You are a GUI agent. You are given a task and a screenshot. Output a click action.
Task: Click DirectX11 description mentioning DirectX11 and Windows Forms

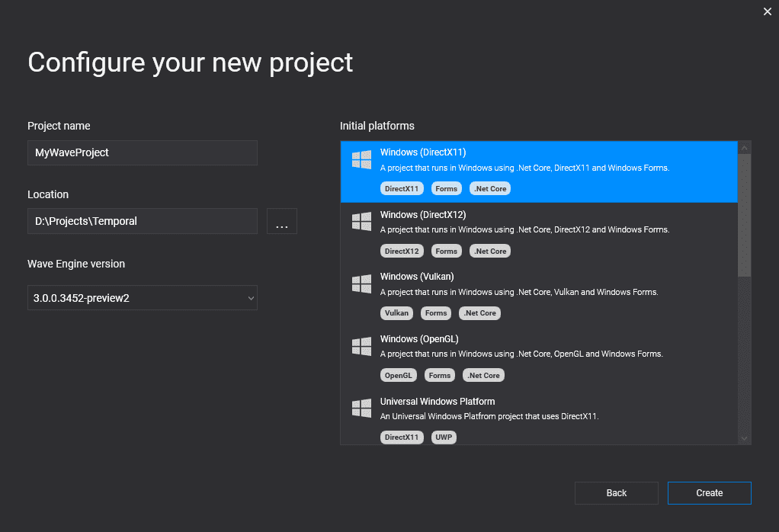pos(524,168)
